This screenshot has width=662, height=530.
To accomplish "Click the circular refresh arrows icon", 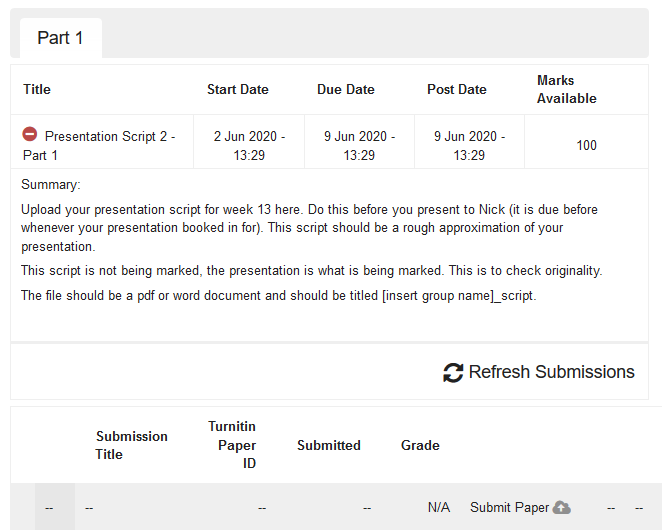I will [x=453, y=372].
